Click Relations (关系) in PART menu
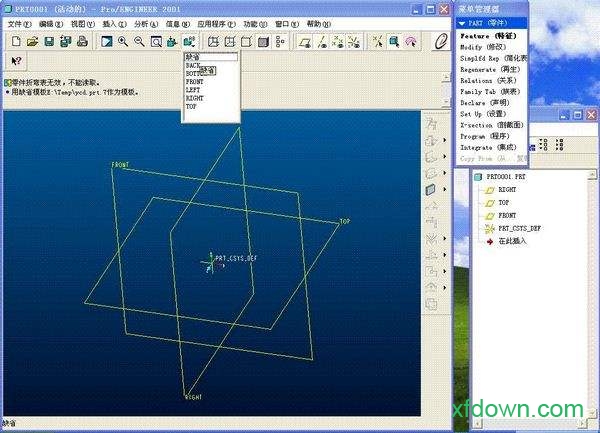Screen dimensions: 600x433 point(488,81)
